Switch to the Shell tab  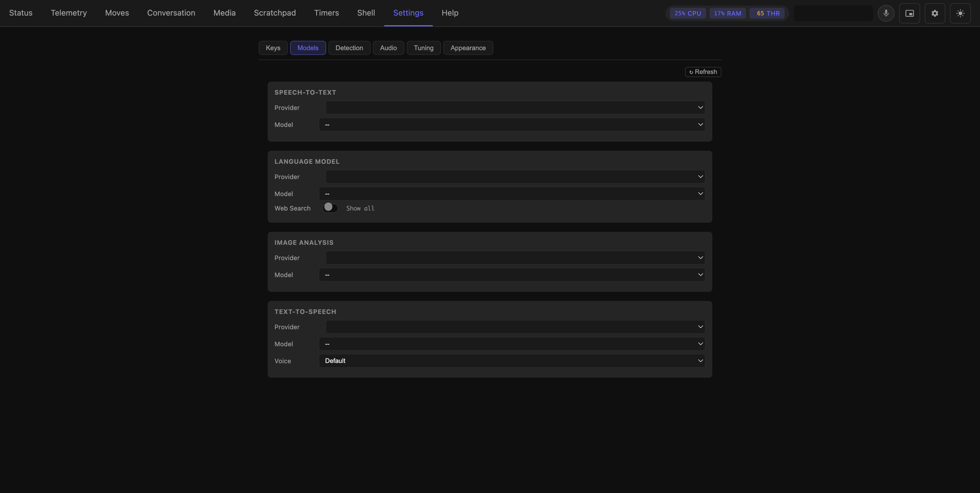tap(366, 13)
